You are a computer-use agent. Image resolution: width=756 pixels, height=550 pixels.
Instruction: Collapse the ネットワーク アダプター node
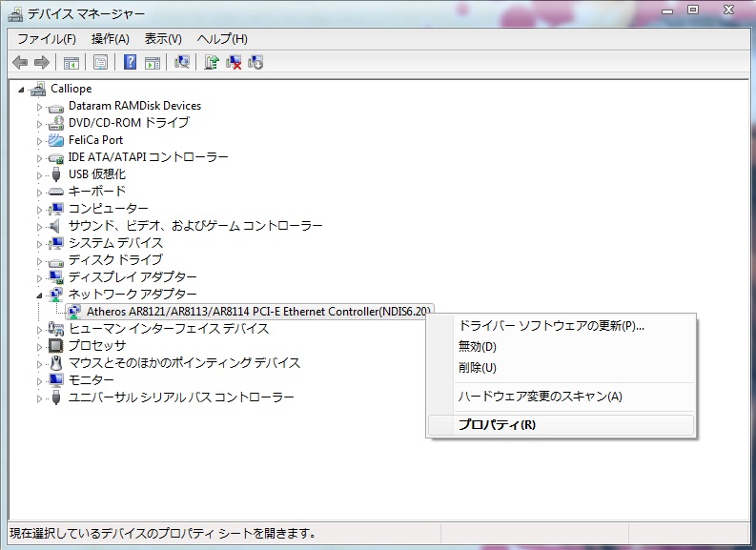tap(39, 295)
